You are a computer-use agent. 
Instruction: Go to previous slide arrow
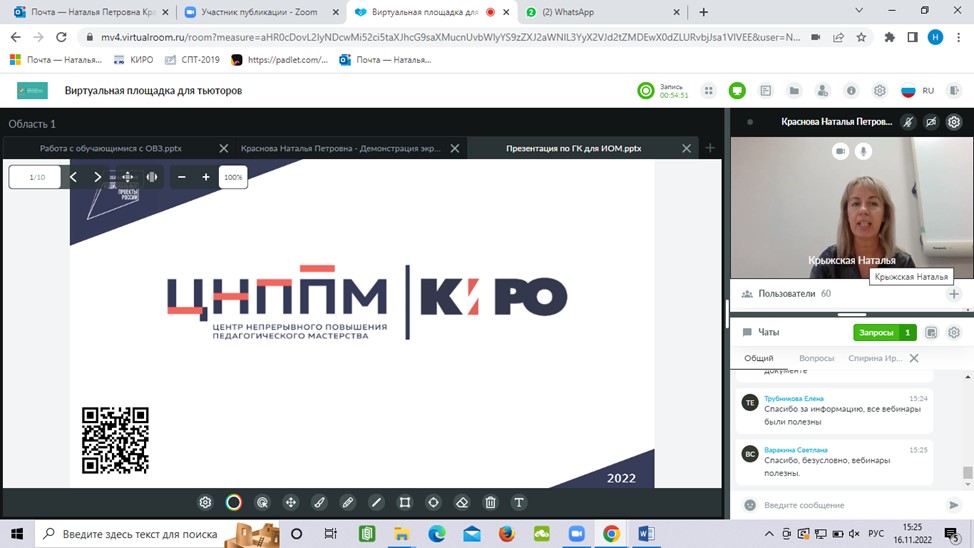point(73,177)
